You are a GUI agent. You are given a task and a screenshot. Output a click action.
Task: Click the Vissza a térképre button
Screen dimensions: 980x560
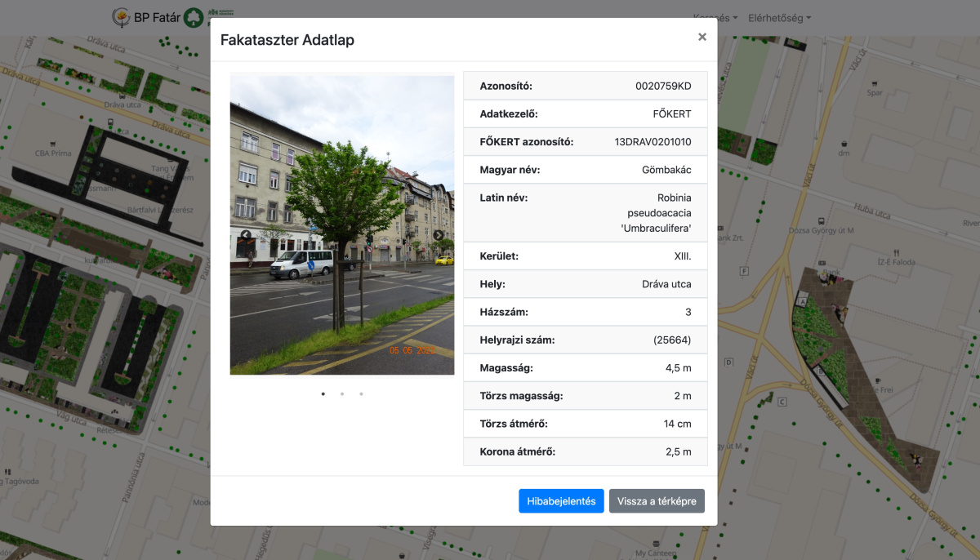point(657,501)
